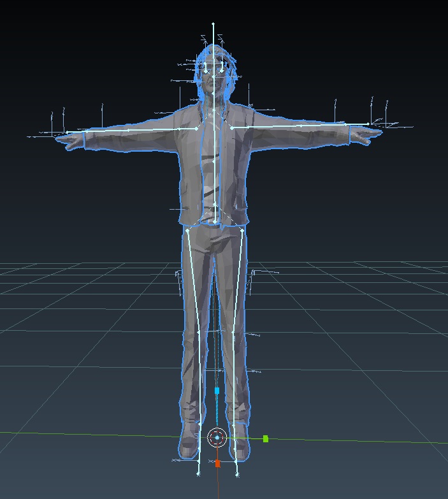Click the circular pivot center of the gizmo
448x499 pixels.
click(x=217, y=438)
